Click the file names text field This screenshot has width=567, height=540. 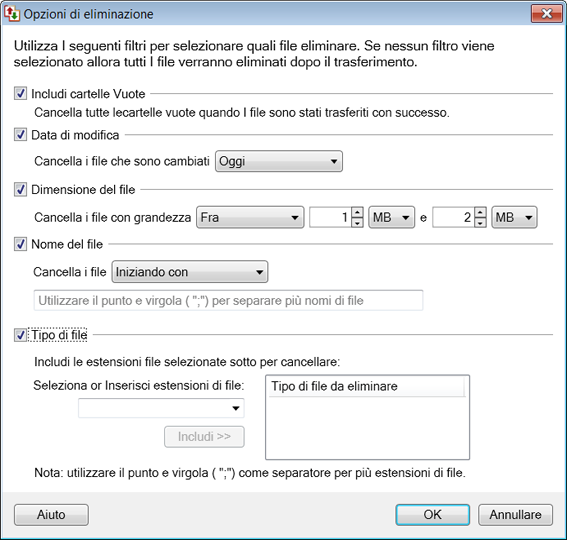click(228, 300)
